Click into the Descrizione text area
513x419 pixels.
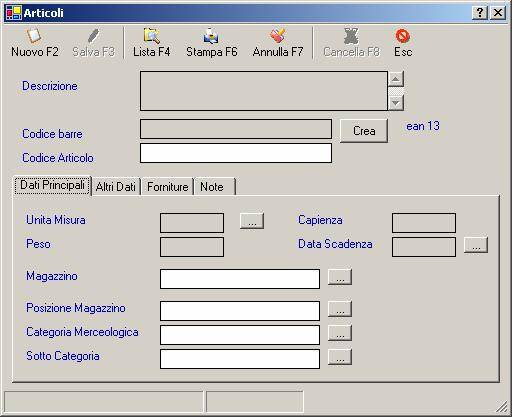click(264, 91)
